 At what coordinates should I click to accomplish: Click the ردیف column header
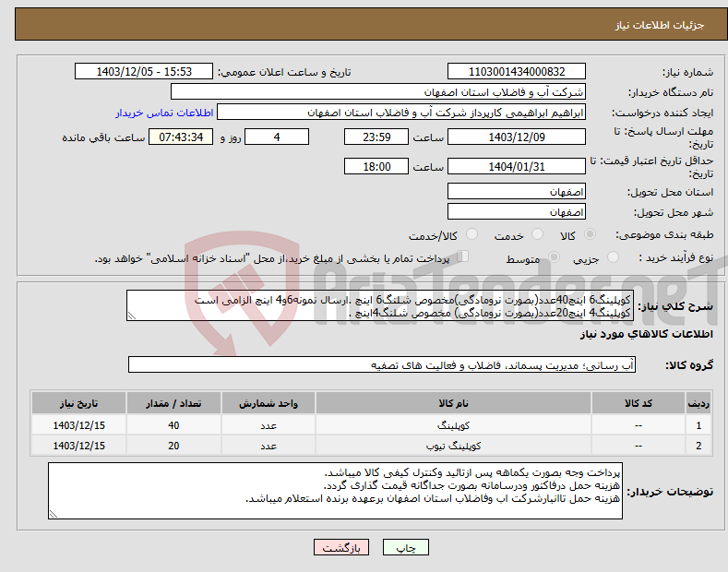coord(698,403)
